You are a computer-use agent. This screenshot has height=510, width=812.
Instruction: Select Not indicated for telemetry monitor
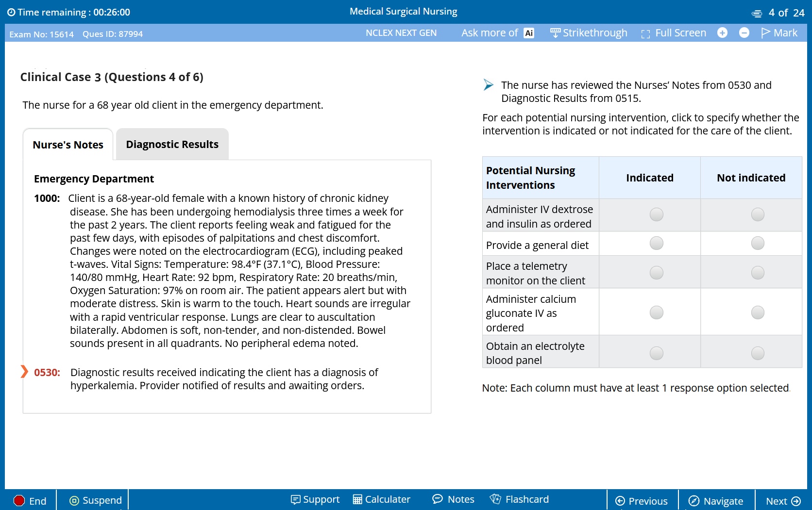(x=758, y=273)
